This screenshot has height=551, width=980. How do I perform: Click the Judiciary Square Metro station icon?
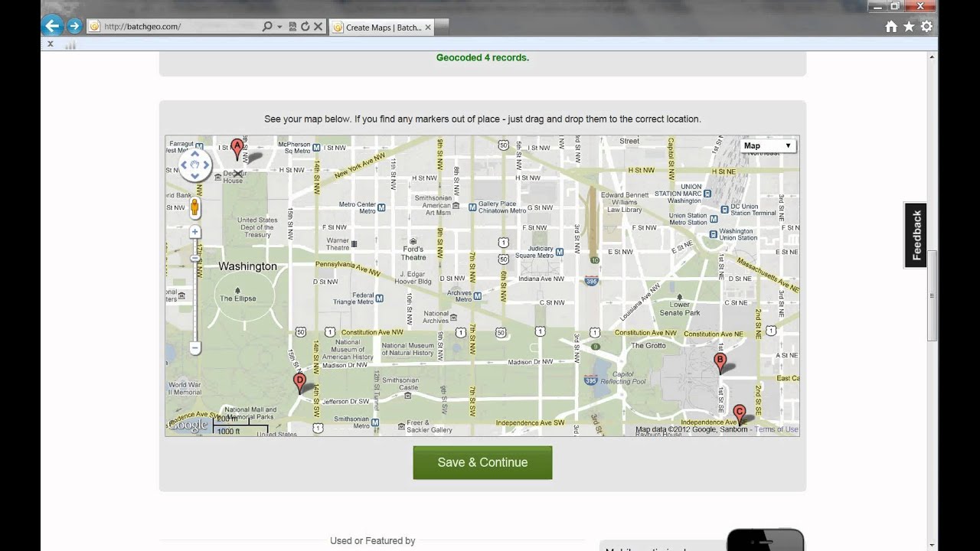point(559,251)
